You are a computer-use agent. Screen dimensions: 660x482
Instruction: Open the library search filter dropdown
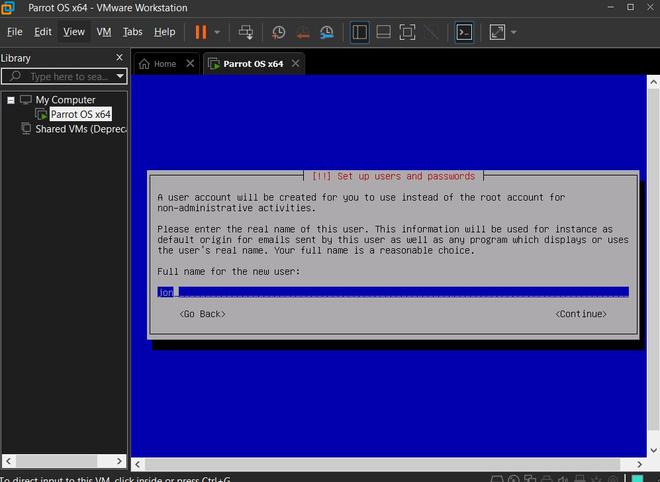(120, 76)
